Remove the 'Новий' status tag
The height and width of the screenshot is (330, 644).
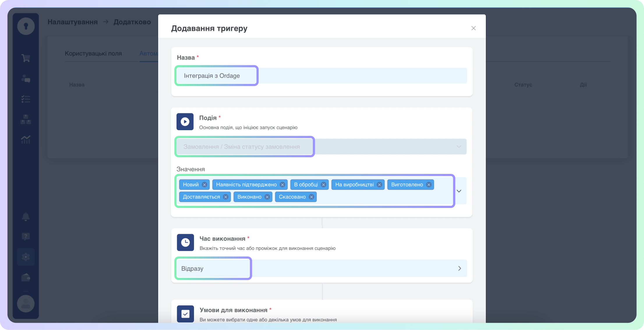[x=204, y=185]
